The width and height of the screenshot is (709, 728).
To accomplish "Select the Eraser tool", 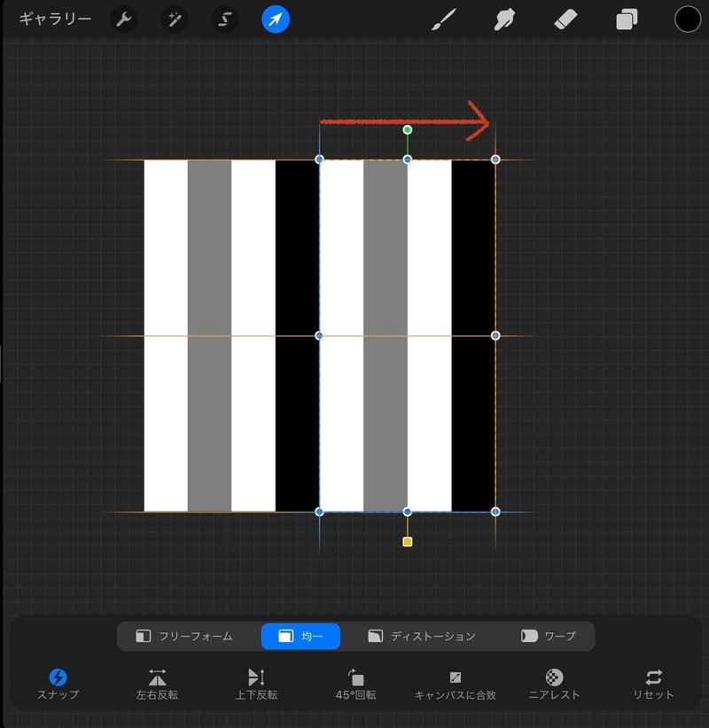I will 565,20.
